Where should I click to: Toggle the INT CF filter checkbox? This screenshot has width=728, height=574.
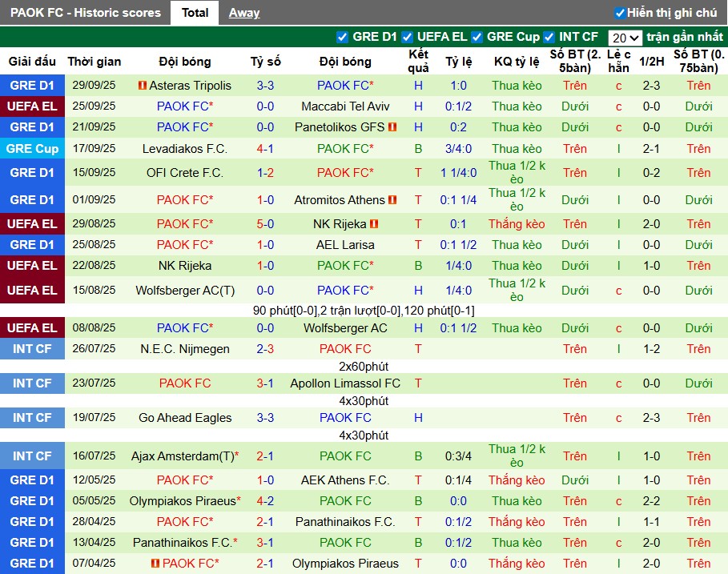(549, 37)
